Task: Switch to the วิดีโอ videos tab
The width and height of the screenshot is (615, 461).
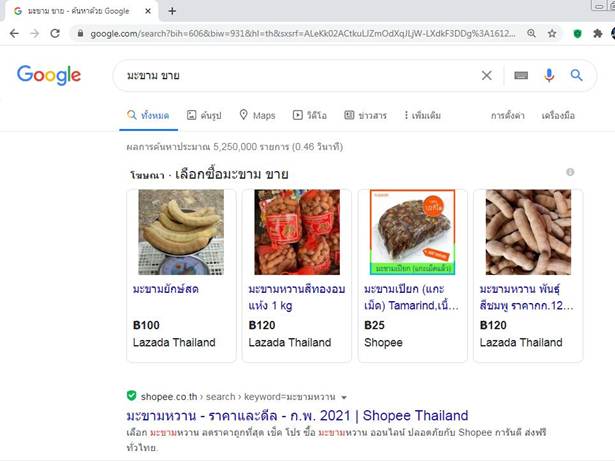Action: click(309, 115)
